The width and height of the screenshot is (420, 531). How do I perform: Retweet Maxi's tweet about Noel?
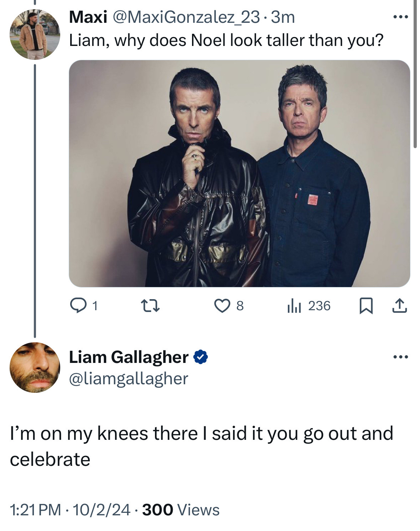pyautogui.click(x=150, y=306)
